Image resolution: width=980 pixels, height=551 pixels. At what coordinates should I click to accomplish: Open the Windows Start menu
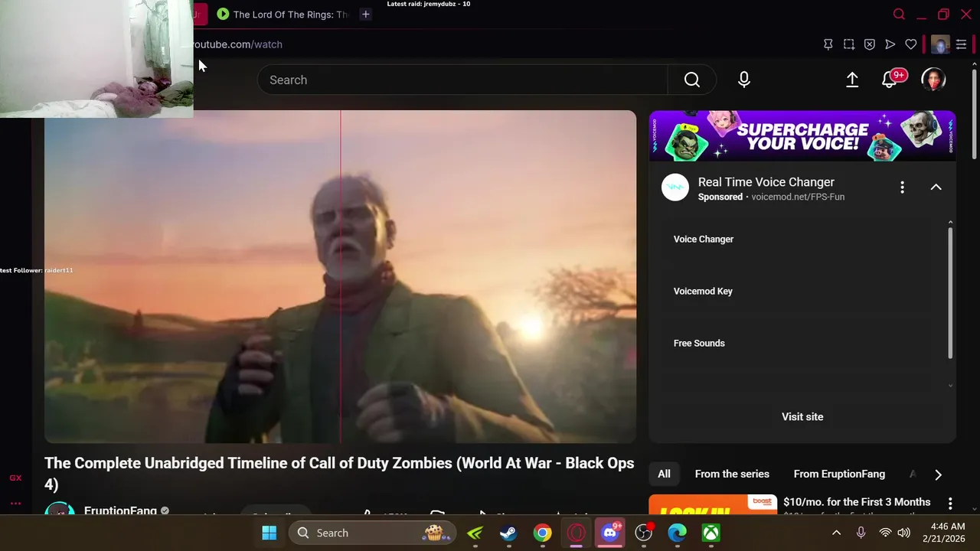tap(269, 533)
